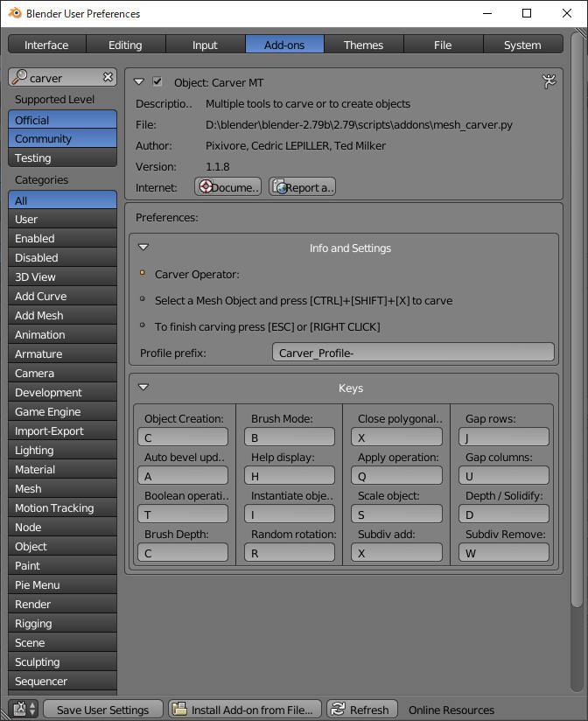588x721 pixels.
Task: Edit the Brush Depth key field
Action: click(x=183, y=553)
